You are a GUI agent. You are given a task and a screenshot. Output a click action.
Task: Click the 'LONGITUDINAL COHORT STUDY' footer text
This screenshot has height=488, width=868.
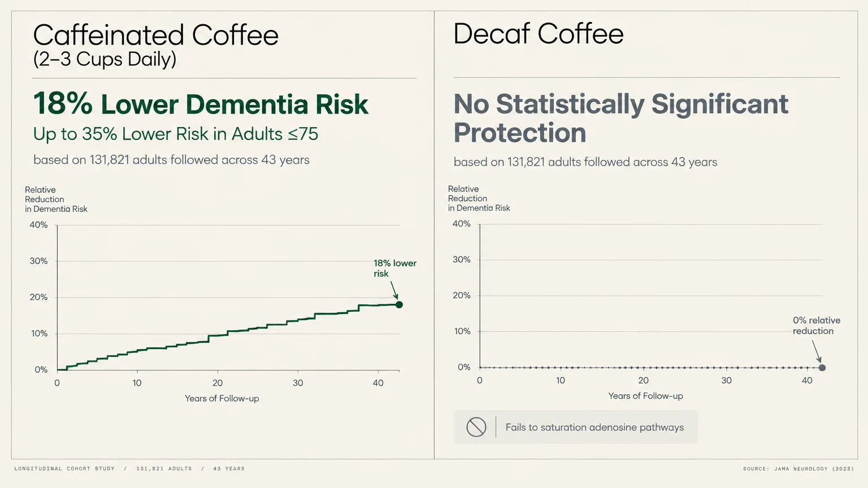tap(64, 469)
